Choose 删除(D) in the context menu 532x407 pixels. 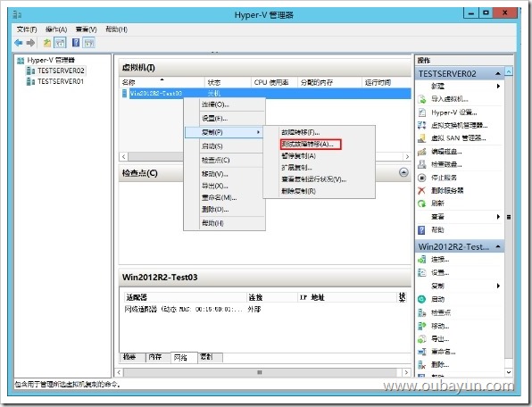click(225, 210)
